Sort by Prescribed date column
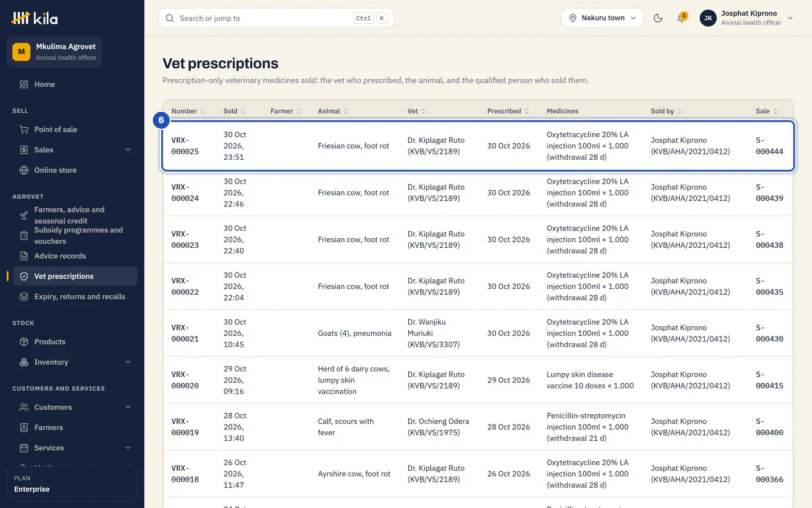The width and height of the screenshot is (812, 508). (508, 111)
